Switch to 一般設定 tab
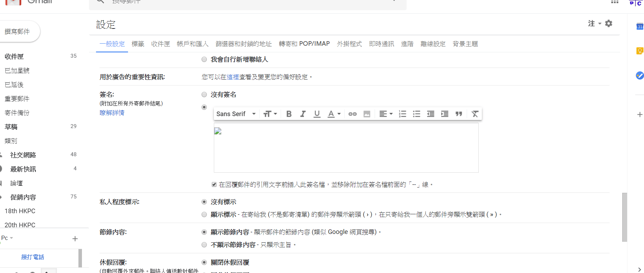The image size is (644, 273). [112, 44]
